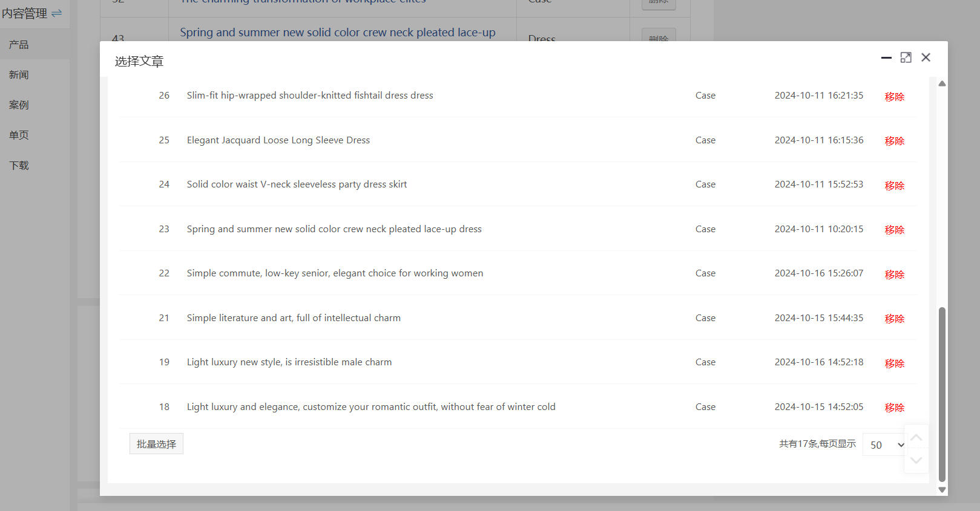This screenshot has height=511, width=980.
Task: Click date 2024-10-11 16:21:35
Action: 819,96
